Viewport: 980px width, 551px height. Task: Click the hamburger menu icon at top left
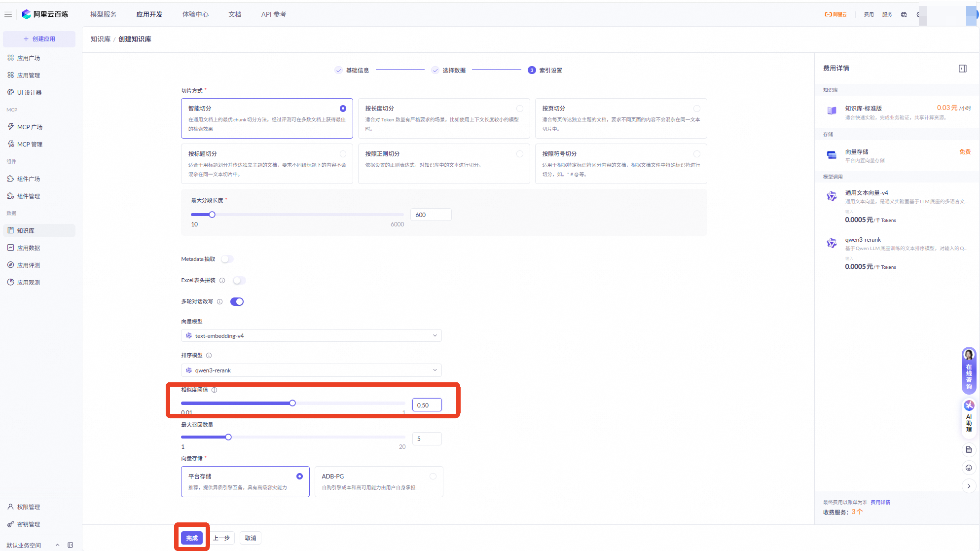[8, 14]
